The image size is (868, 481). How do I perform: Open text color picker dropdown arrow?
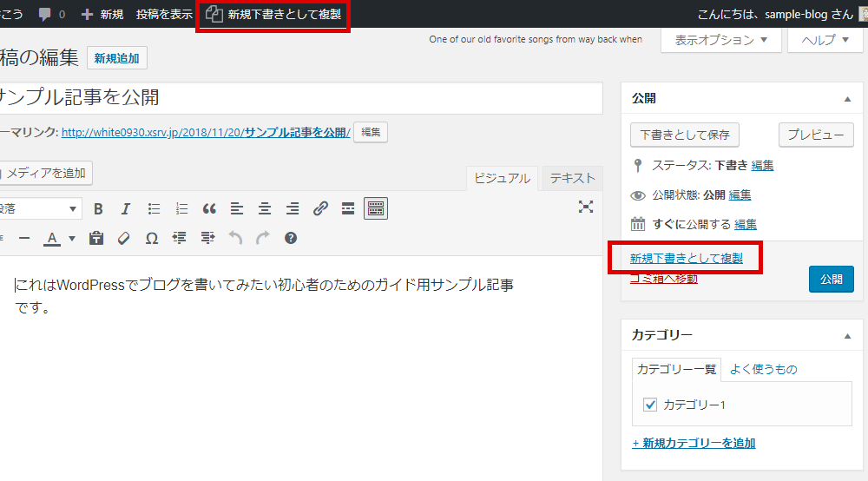point(72,239)
